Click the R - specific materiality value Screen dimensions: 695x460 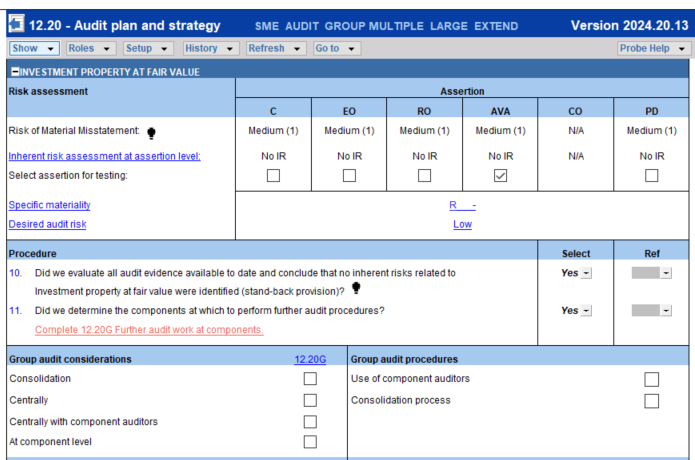[462, 205]
